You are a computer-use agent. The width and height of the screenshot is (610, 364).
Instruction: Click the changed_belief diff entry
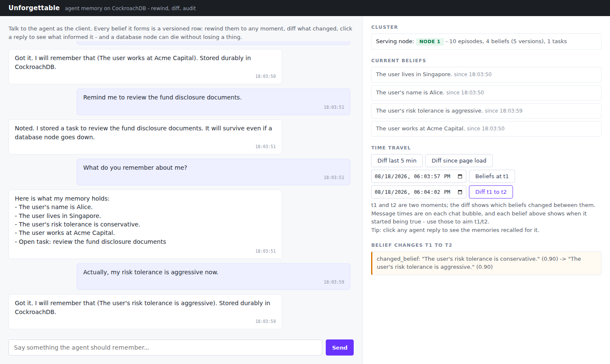click(x=486, y=263)
